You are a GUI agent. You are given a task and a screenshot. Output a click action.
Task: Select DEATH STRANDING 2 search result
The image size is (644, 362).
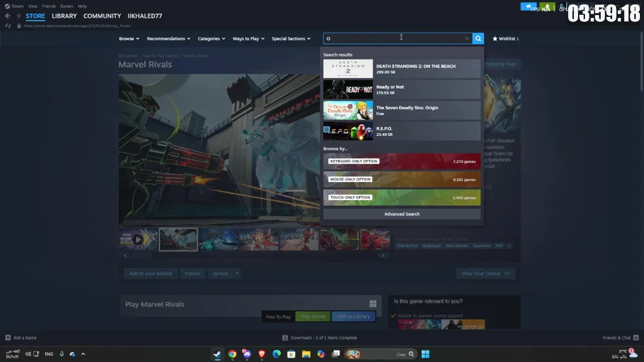401,69
